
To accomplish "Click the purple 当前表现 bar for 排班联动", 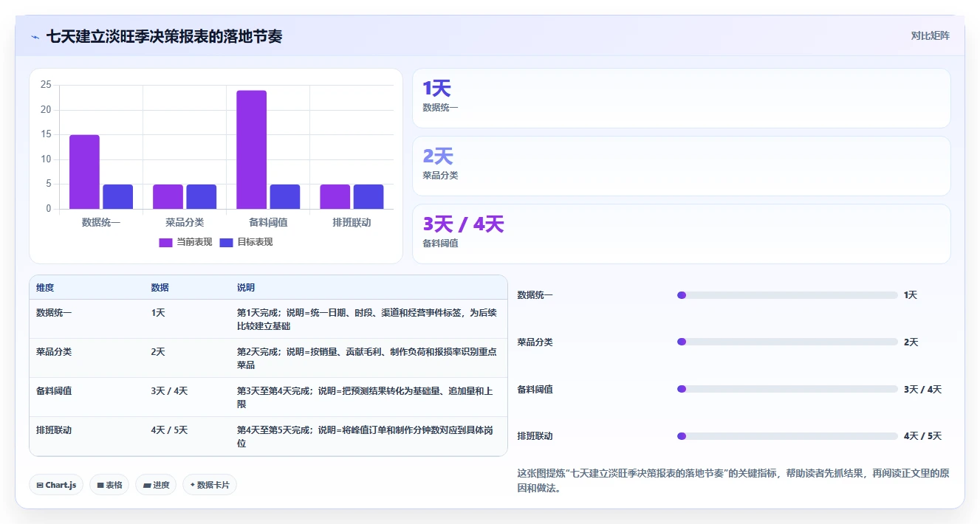I will pyautogui.click(x=335, y=196).
